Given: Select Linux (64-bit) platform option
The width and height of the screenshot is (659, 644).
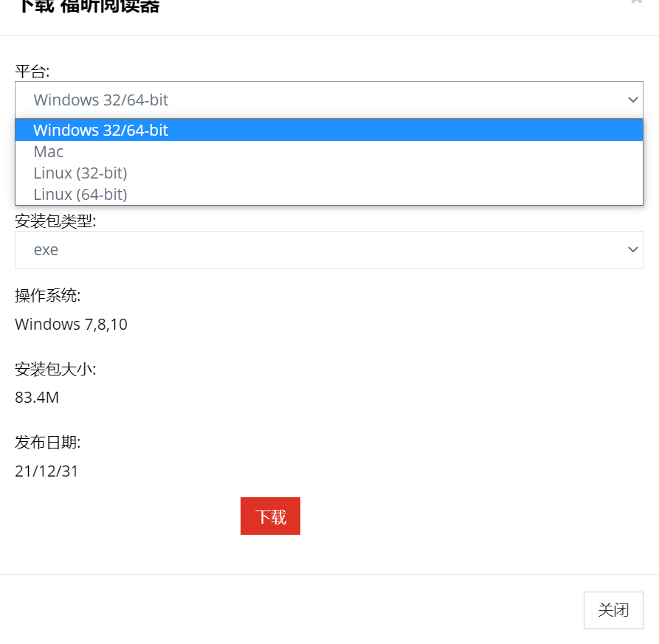Looking at the screenshot, I should pyautogui.click(x=80, y=195).
